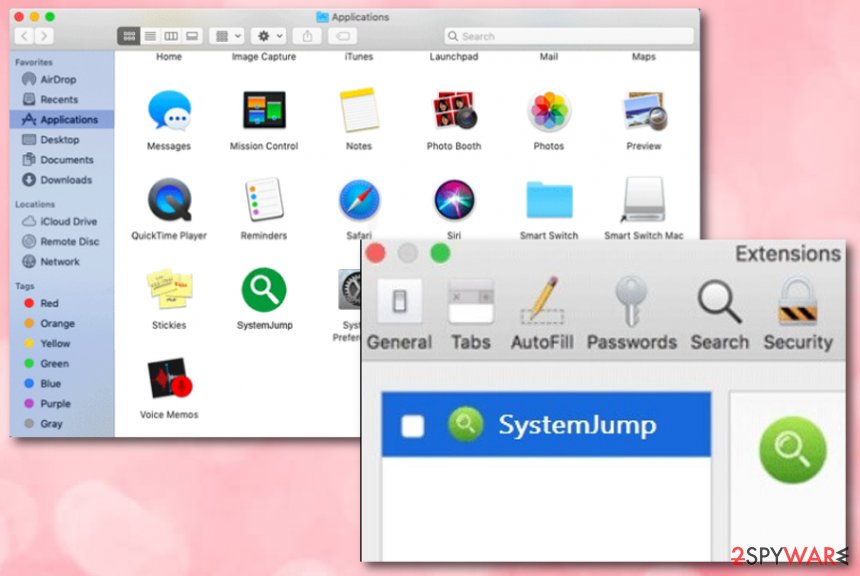Open the Smart Switch folder

pos(549,200)
